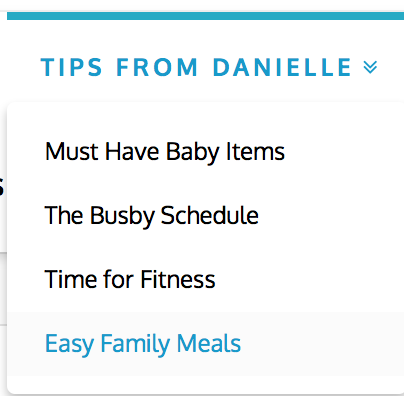Screen dimensions: 404x396
Task: Choose the first dropdown item about baby items
Action: click(x=165, y=152)
